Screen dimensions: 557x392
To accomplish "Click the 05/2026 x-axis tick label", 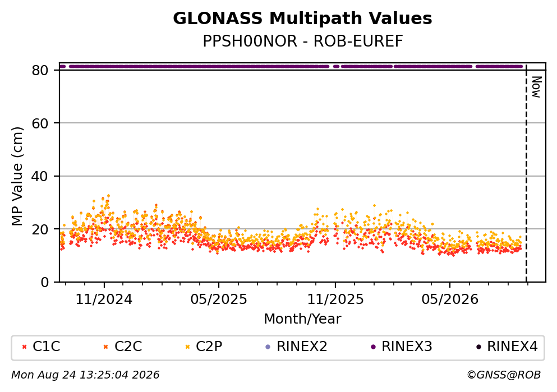I will click(450, 299).
